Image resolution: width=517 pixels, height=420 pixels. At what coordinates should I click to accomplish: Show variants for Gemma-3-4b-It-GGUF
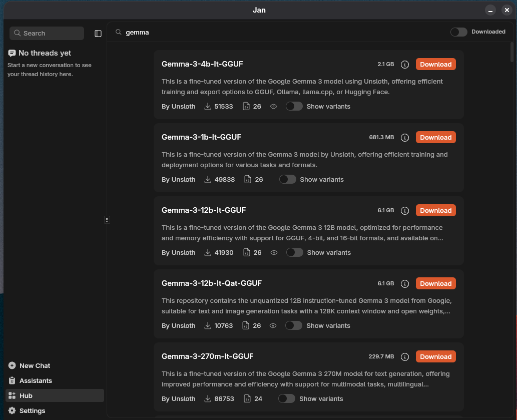coord(294,107)
